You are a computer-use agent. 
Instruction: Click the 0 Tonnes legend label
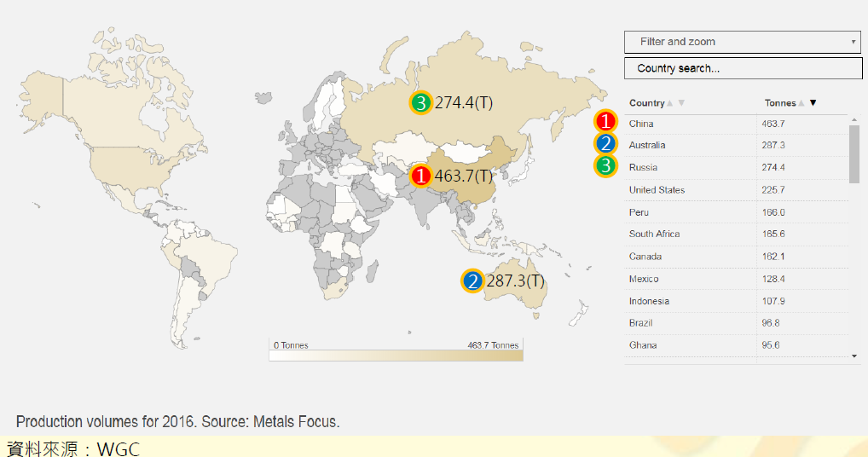(291, 345)
